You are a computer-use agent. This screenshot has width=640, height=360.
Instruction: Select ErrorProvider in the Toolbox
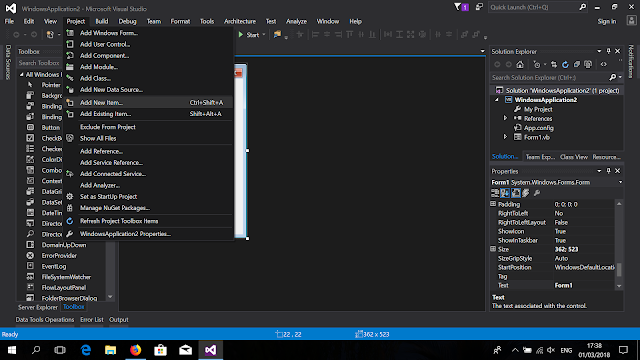tap(59, 256)
